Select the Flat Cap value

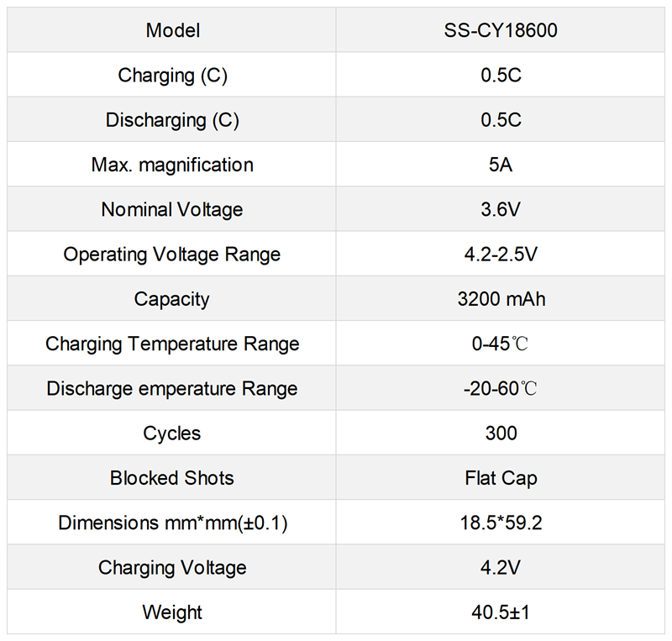click(501, 478)
